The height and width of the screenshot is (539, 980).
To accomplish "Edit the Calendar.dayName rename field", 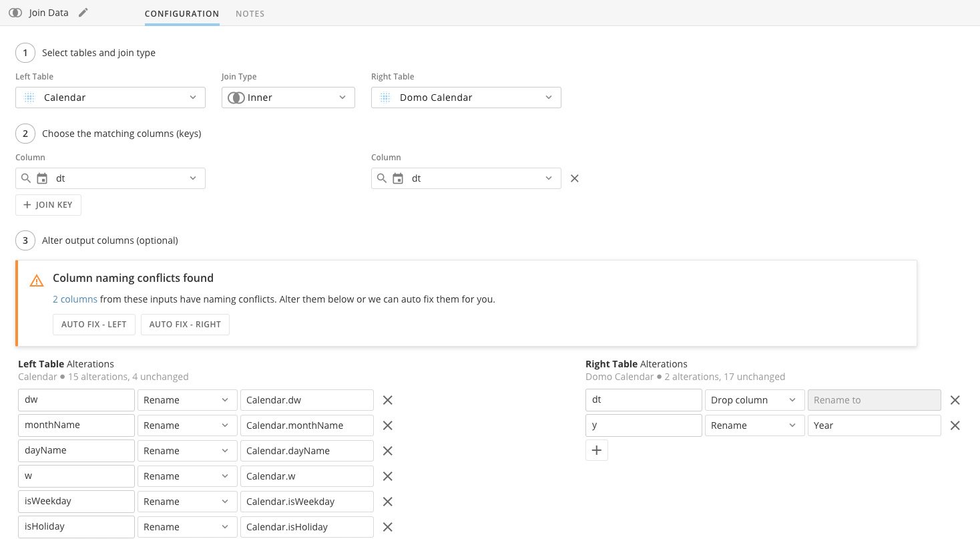I will 306,451.
